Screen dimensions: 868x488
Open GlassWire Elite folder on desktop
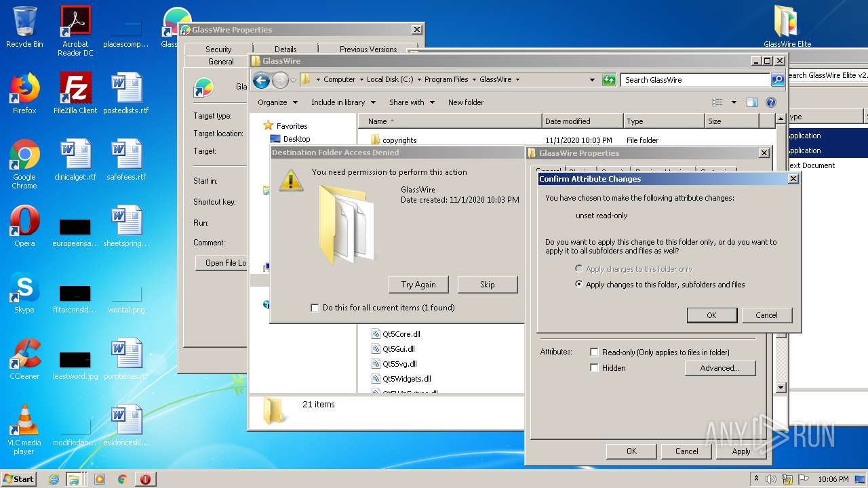(x=787, y=27)
